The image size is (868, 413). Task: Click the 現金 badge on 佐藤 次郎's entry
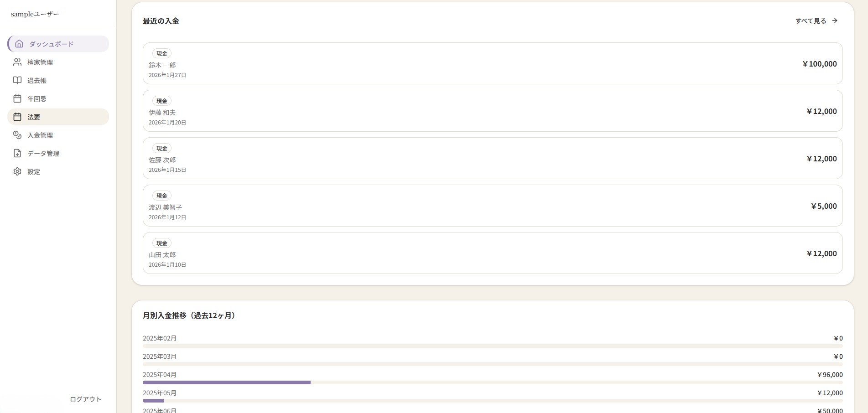click(x=162, y=149)
